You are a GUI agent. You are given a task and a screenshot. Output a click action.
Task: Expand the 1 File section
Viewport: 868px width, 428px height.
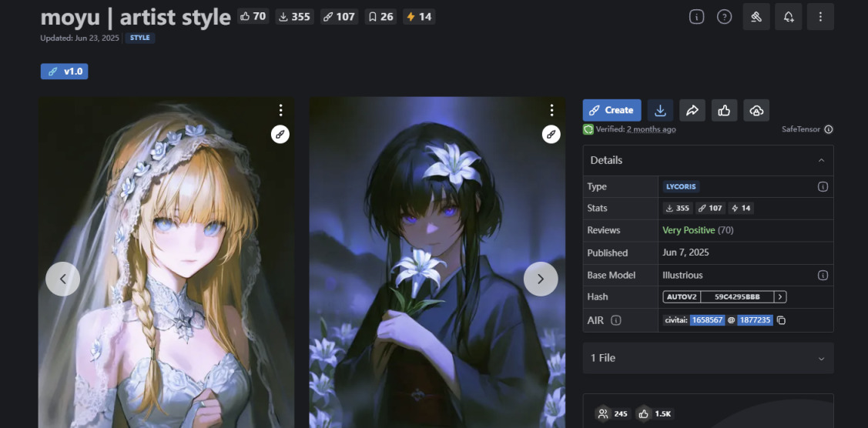point(708,358)
